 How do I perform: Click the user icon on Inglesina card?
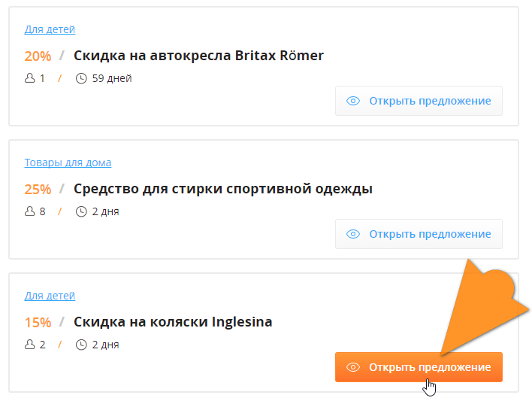click(x=30, y=345)
